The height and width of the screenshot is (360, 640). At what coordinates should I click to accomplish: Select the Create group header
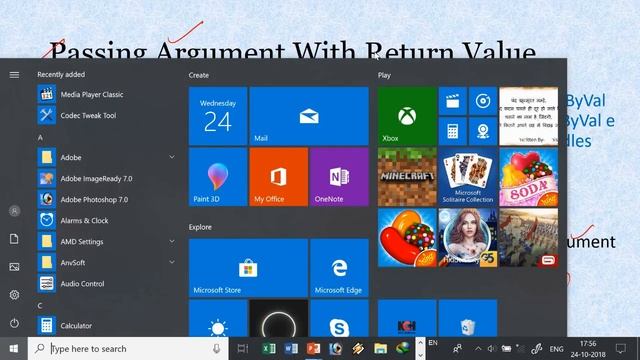pos(199,75)
